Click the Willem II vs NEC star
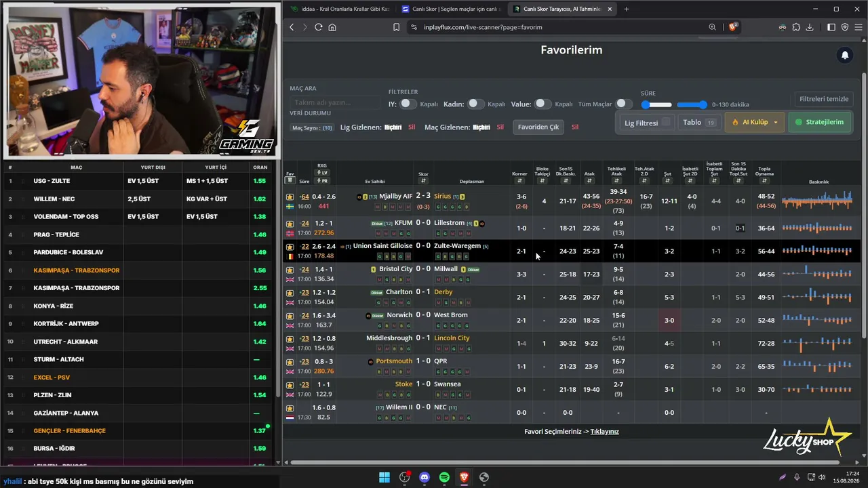The image size is (868, 488). (290, 408)
